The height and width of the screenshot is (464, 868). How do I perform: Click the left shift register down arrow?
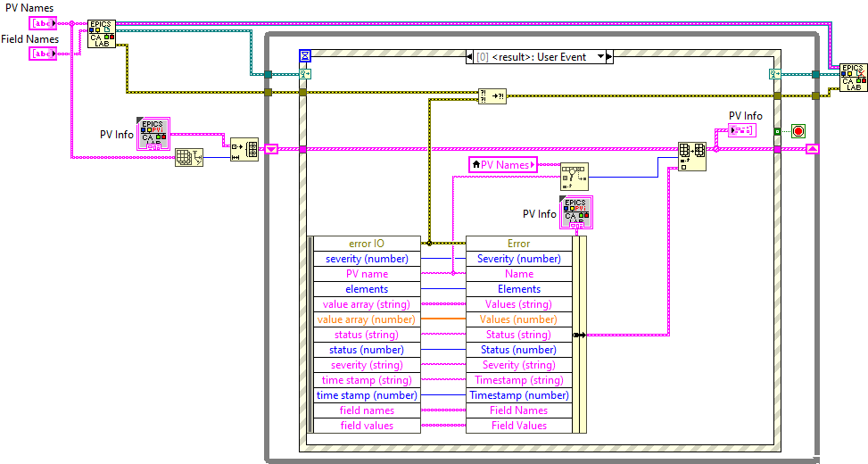tap(272, 149)
